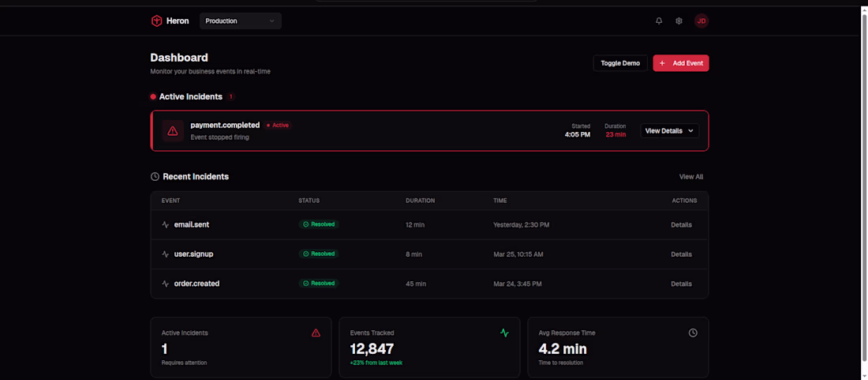Click 'Mar 24, 3:45 PM' time cell
This screenshot has height=380, width=868.
pyautogui.click(x=518, y=284)
